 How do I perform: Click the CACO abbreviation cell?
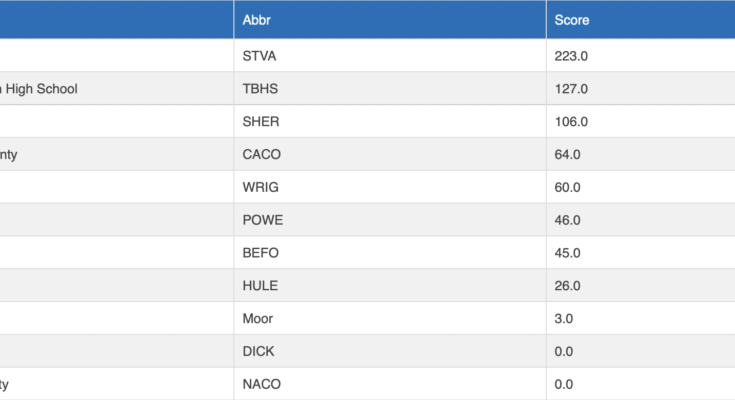point(262,155)
